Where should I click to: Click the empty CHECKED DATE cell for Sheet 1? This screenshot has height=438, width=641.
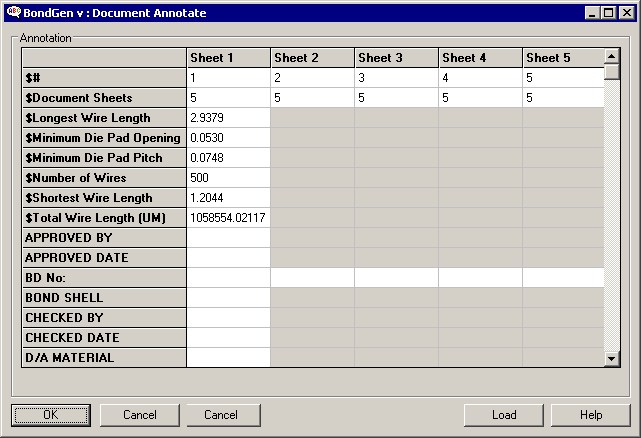(x=229, y=338)
